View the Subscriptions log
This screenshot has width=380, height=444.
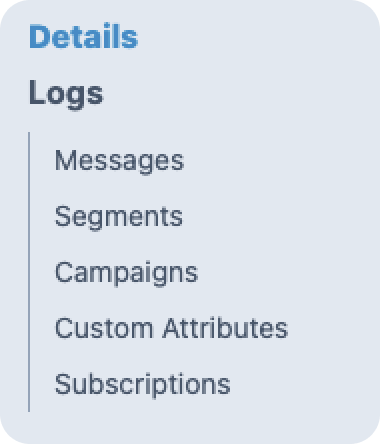point(142,385)
